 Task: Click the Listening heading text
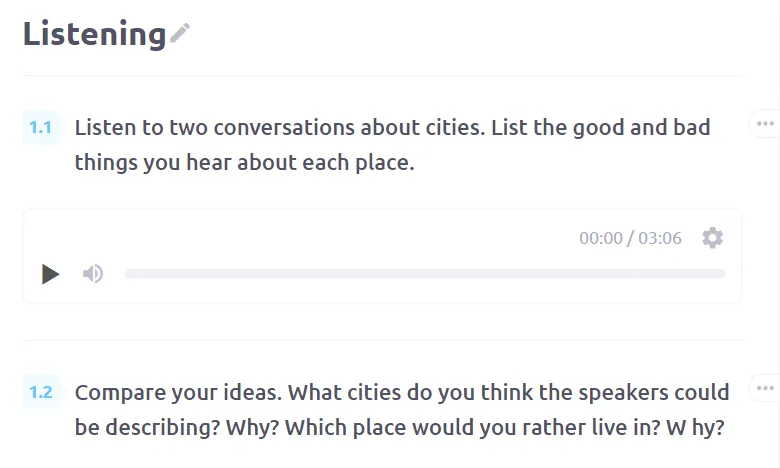95,34
